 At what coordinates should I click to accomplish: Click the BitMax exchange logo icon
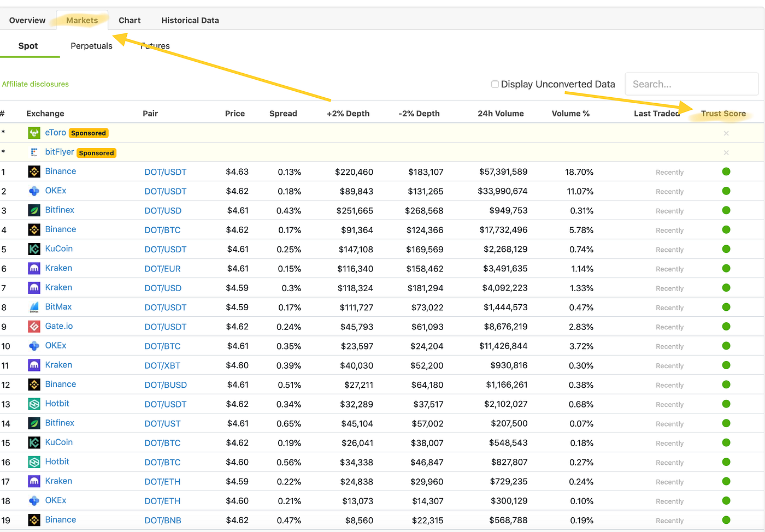[x=34, y=308]
